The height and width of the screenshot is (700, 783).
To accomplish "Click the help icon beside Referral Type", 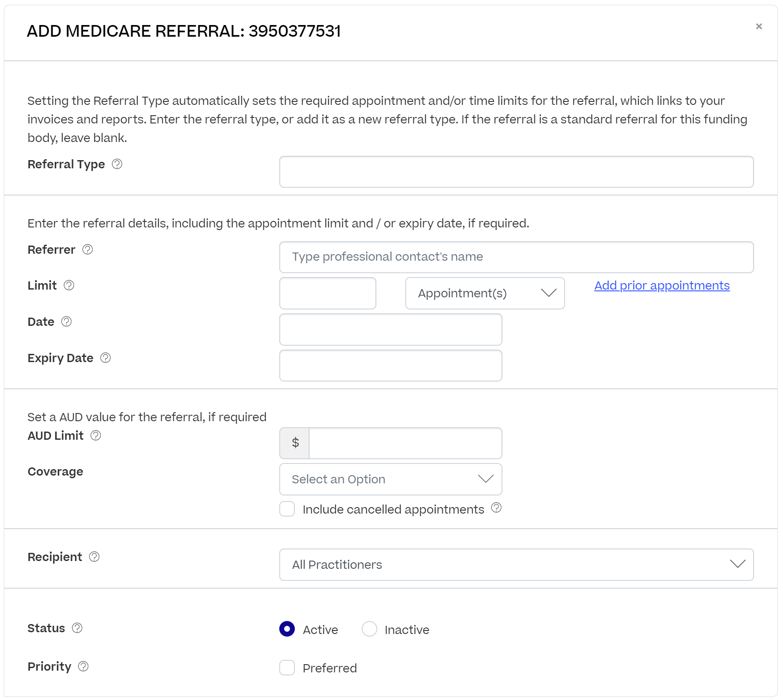I will click(x=117, y=164).
